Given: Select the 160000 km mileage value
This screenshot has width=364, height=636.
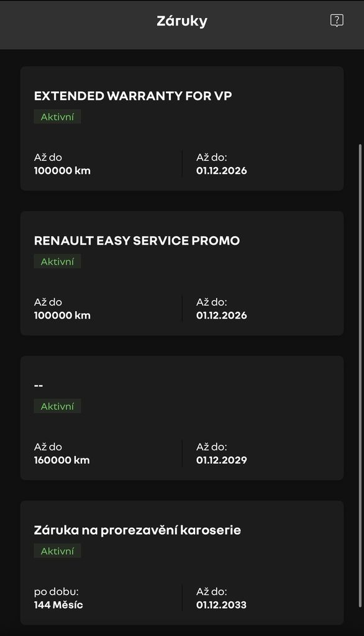Looking at the screenshot, I should pyautogui.click(x=63, y=460).
